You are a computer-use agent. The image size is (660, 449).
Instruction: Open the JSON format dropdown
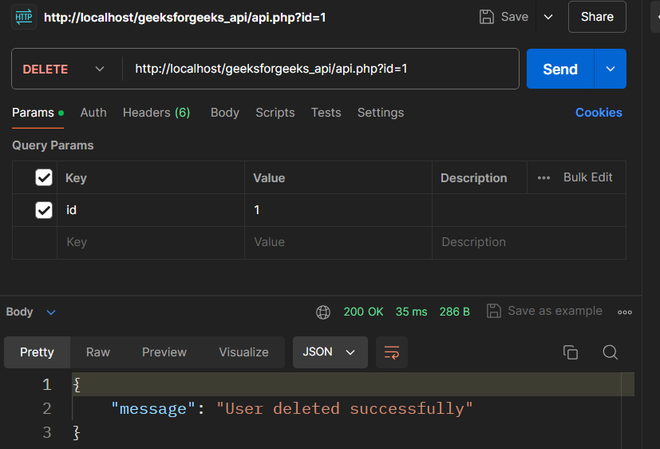click(330, 352)
